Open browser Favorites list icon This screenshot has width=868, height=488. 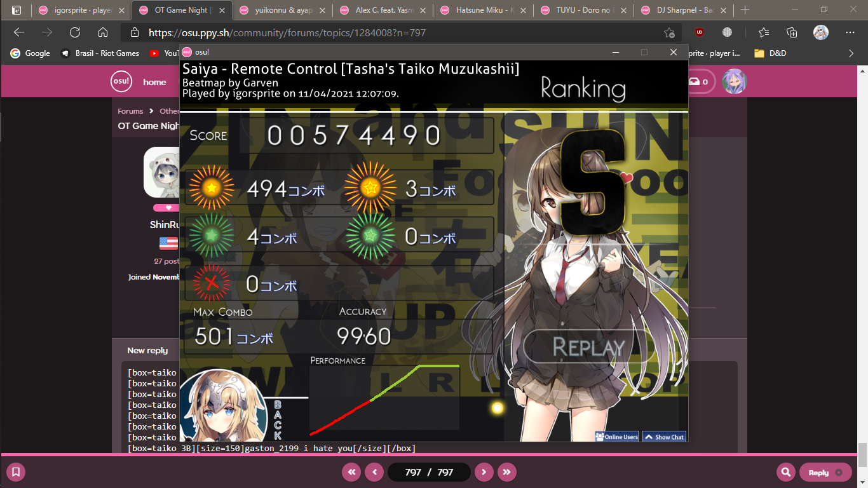coord(764,32)
